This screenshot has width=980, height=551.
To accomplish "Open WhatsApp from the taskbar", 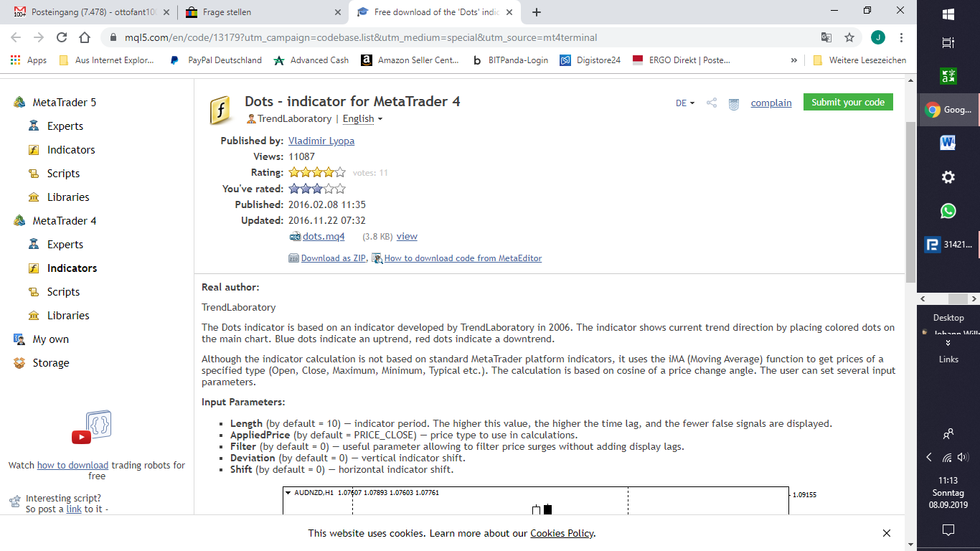I will [x=948, y=211].
